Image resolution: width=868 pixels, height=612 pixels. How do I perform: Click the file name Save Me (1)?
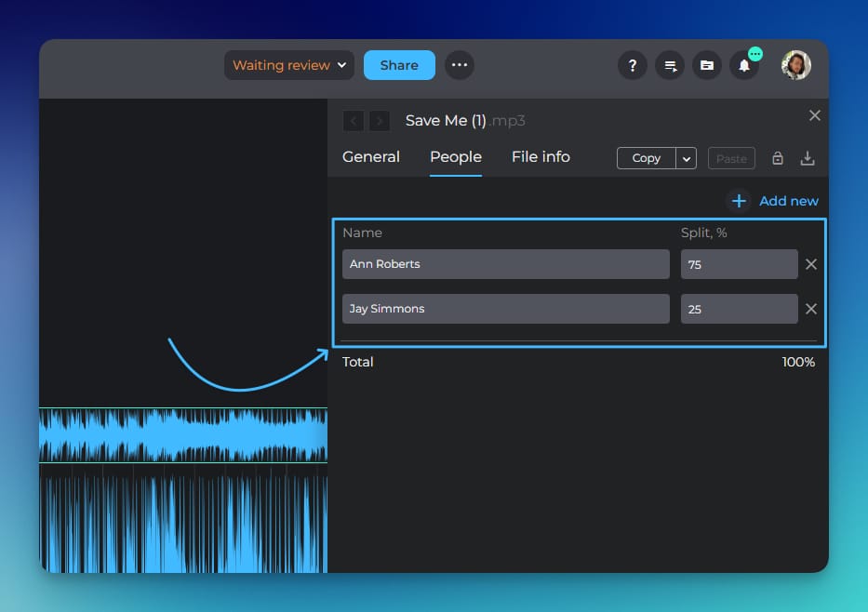pyautogui.click(x=446, y=121)
